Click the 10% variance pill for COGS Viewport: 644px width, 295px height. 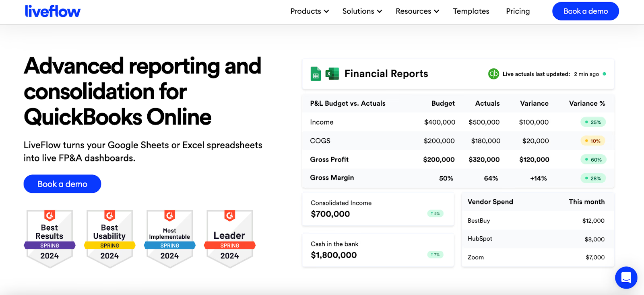[x=593, y=141]
